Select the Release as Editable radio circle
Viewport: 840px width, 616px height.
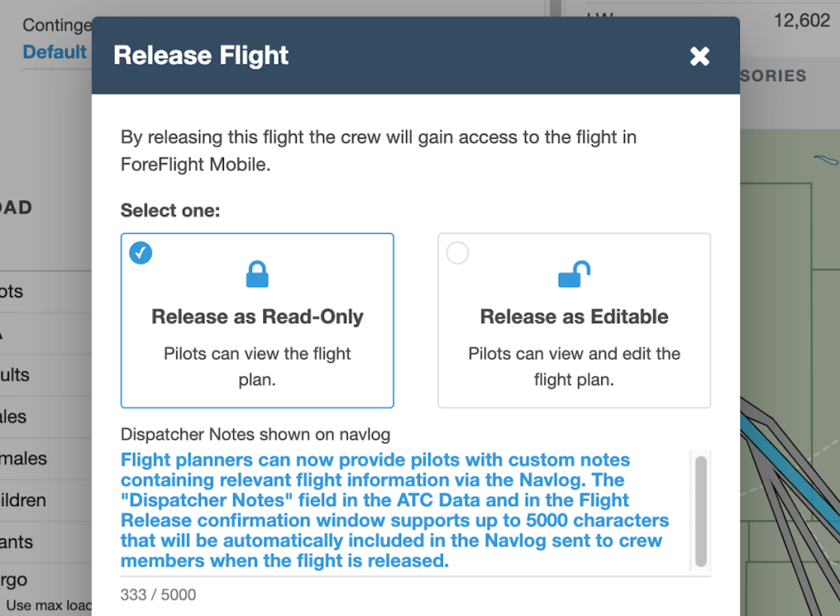458,253
